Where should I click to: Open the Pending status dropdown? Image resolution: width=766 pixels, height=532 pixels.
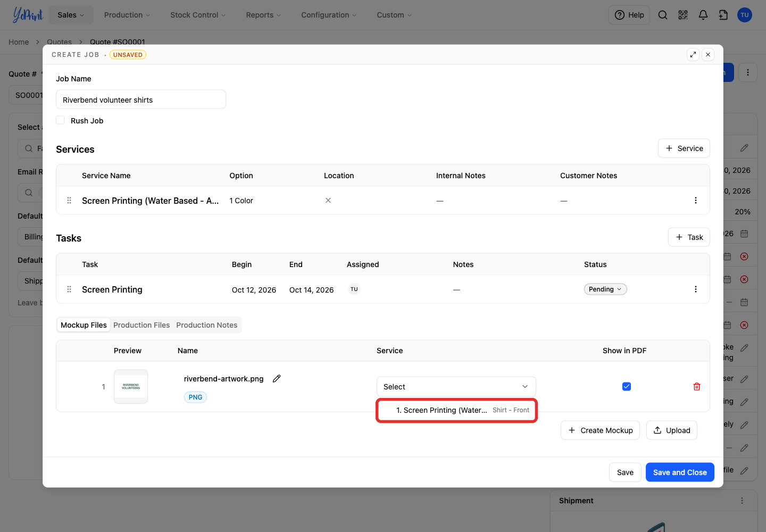click(605, 289)
